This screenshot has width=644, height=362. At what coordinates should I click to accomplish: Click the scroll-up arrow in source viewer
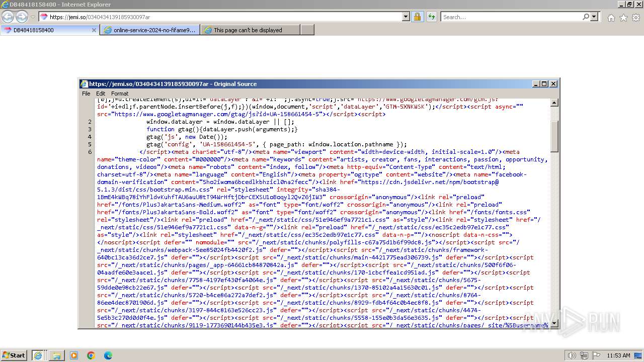(x=554, y=103)
